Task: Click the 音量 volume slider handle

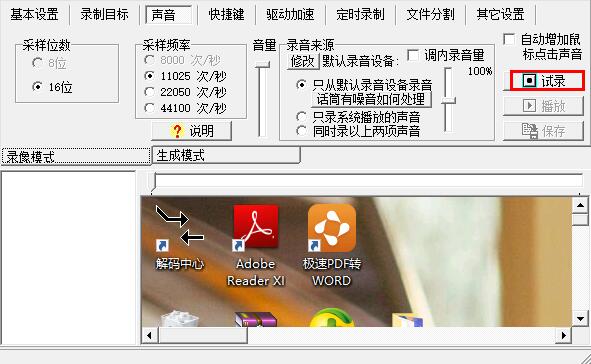Action: pos(262,65)
